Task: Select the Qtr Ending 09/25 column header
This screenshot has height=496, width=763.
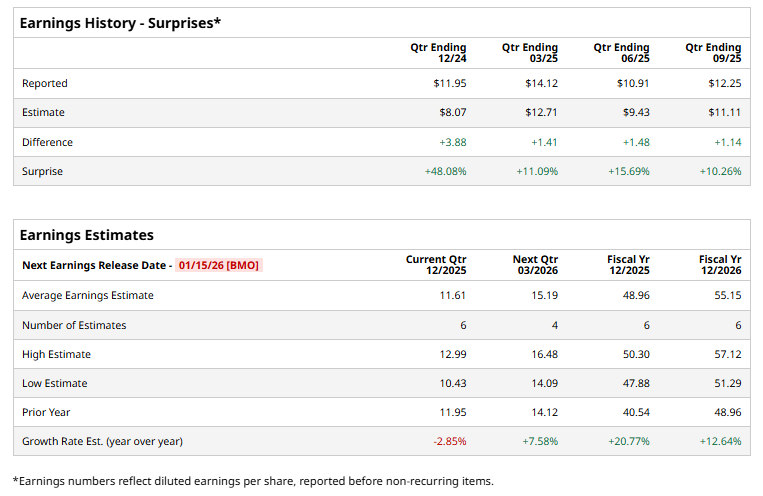Action: click(713, 53)
